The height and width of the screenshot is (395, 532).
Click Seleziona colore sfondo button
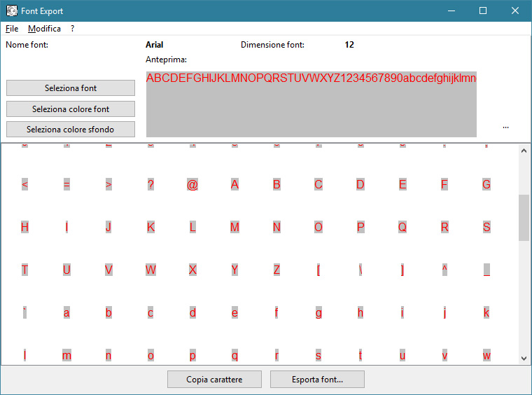coord(71,130)
